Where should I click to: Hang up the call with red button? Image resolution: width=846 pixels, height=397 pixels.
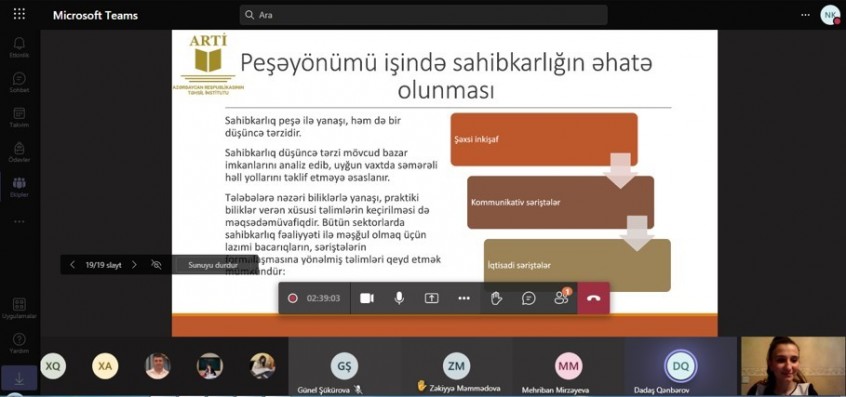click(593, 298)
